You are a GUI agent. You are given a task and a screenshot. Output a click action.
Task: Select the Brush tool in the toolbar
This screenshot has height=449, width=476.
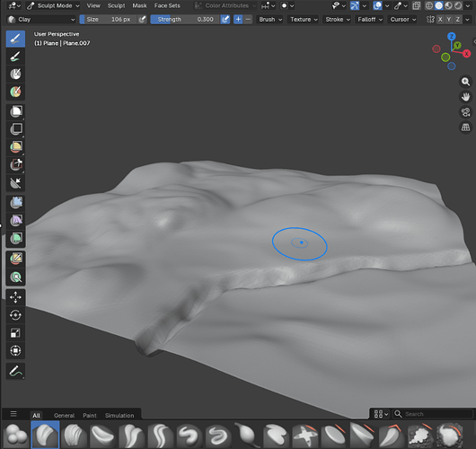coord(15,39)
